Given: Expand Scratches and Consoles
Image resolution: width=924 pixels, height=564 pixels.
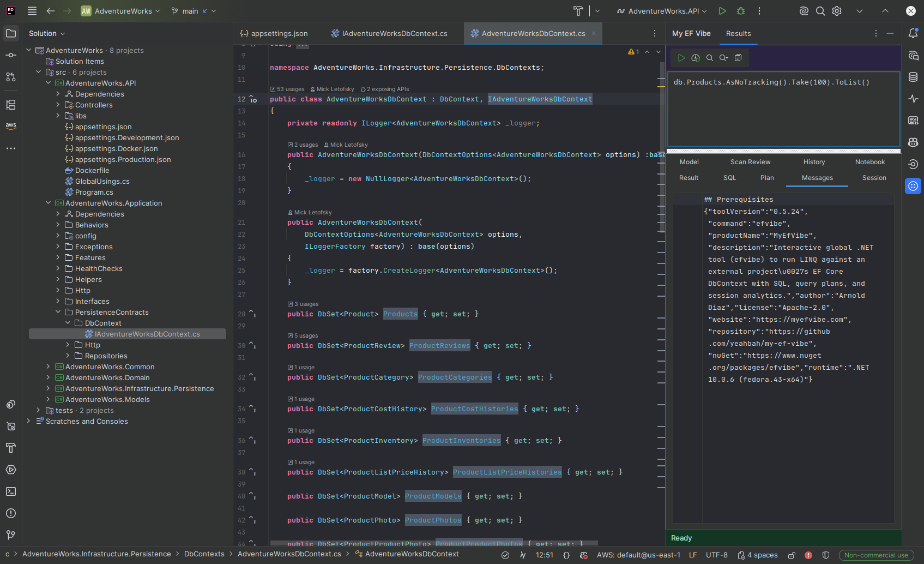Looking at the screenshot, I should tap(28, 421).
